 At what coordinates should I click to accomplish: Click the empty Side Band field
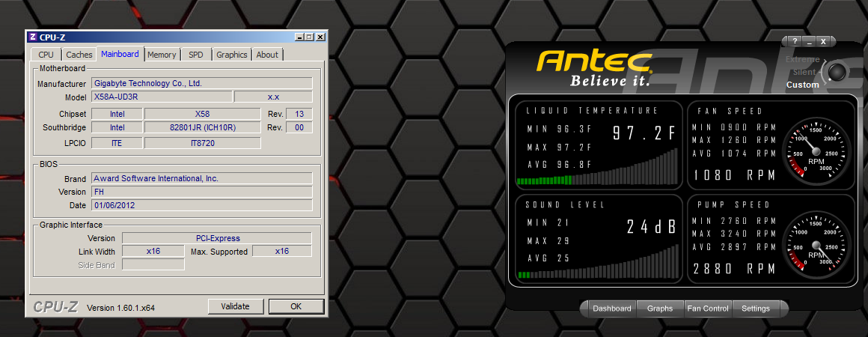click(153, 265)
